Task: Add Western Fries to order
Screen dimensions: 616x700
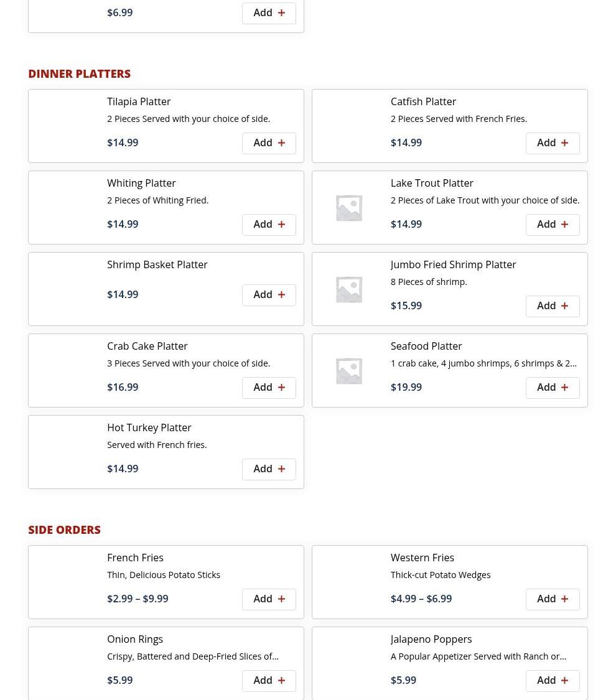Action: tap(552, 599)
